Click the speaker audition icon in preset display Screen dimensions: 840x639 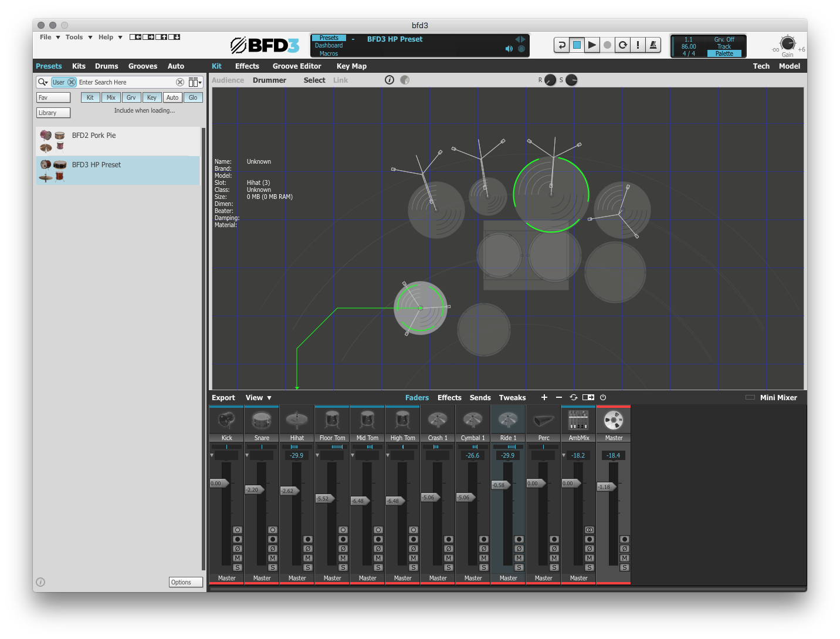point(509,49)
